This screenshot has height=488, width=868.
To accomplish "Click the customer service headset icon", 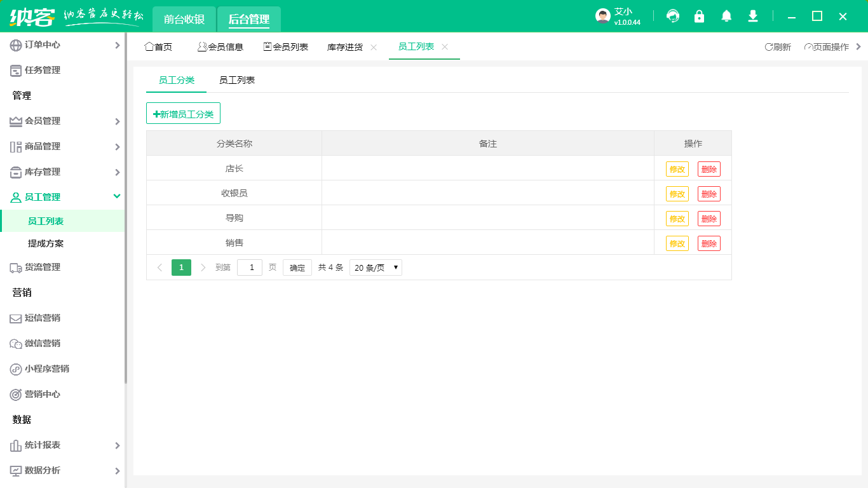I will click(x=672, y=17).
